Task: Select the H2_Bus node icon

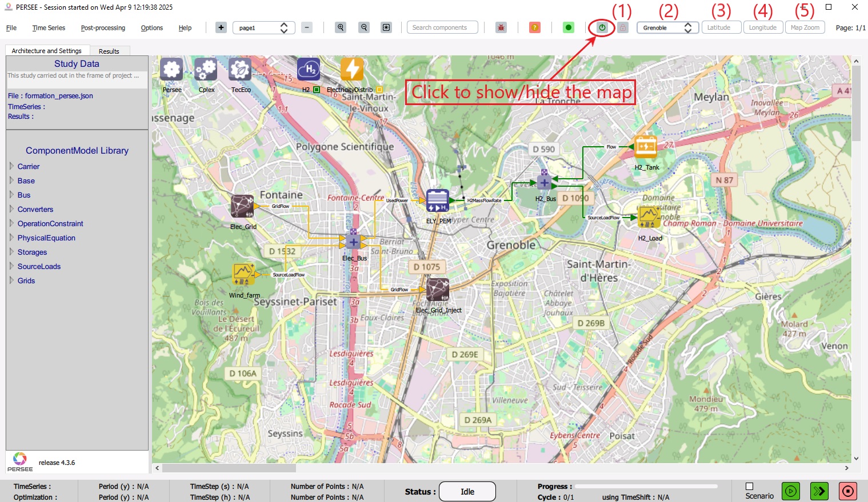Action: 544,182
